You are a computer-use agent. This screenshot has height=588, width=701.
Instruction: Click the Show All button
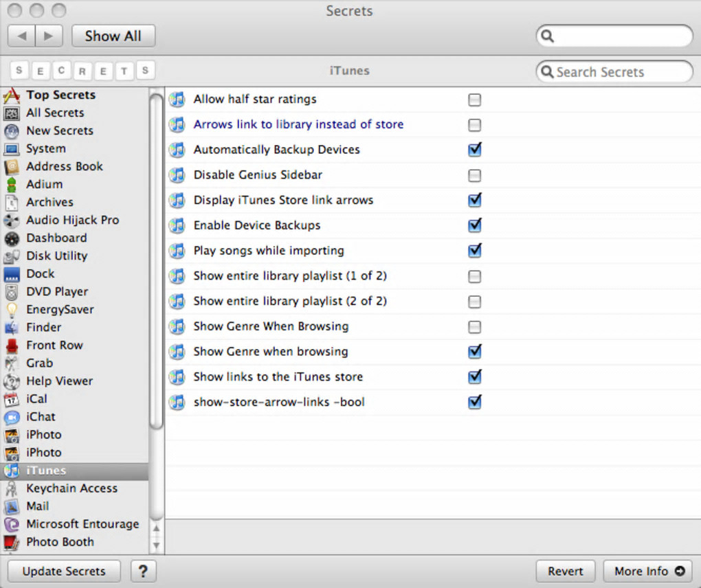click(x=113, y=36)
